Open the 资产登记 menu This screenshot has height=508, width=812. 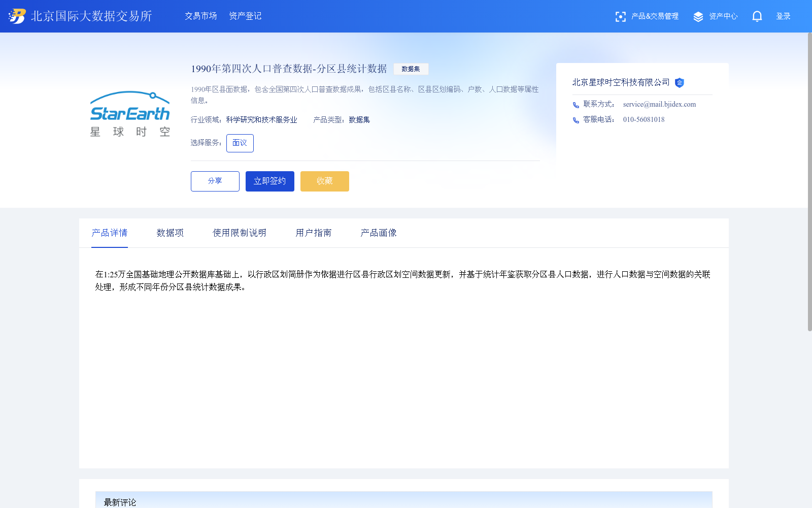(x=245, y=16)
